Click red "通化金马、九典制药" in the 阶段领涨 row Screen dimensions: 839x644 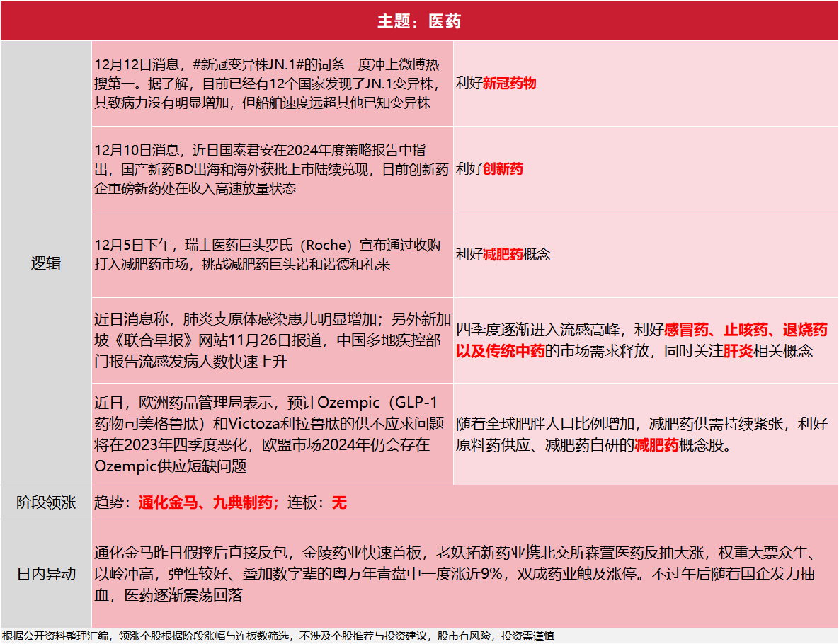click(x=205, y=502)
